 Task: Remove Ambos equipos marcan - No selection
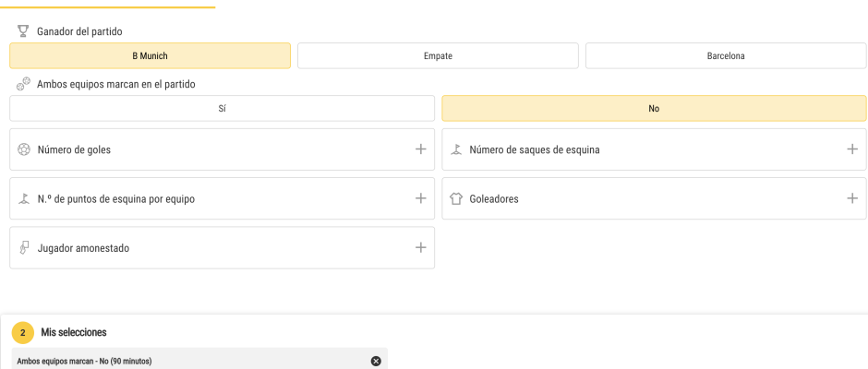[x=376, y=362]
